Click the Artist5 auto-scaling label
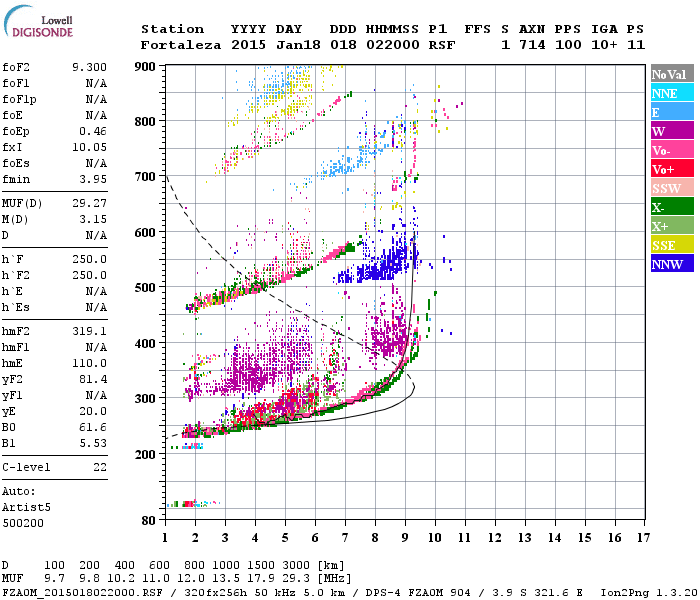700x600 pixels. tap(26, 507)
